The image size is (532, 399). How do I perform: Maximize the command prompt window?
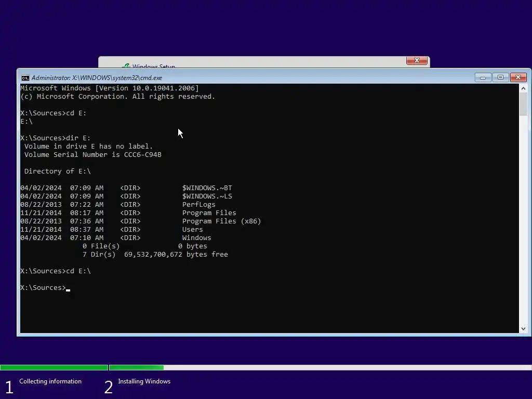pos(500,78)
